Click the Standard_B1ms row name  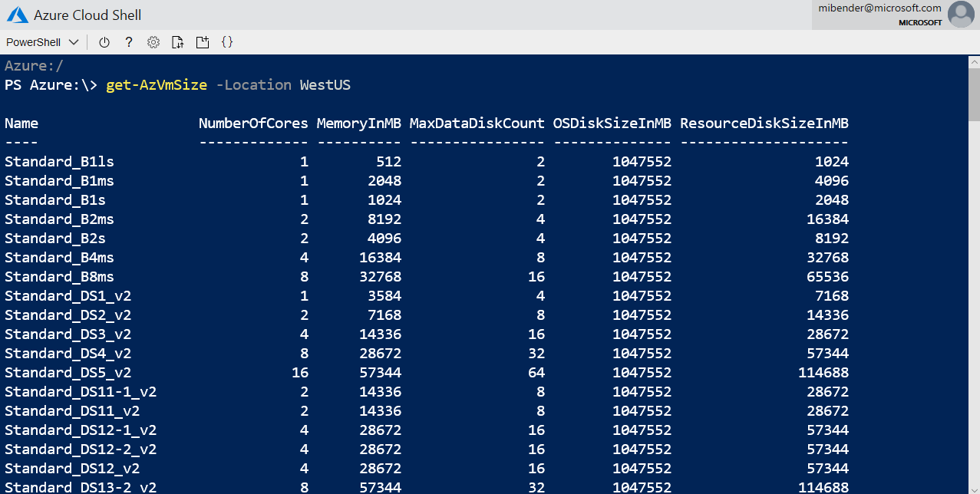(59, 181)
